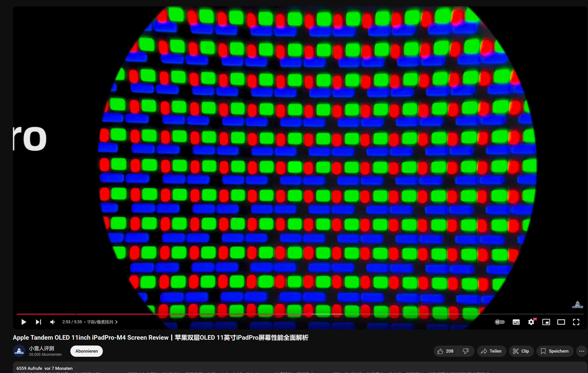The width and height of the screenshot is (588, 373).
Task: Share the video with Teilen
Action: coord(491,351)
